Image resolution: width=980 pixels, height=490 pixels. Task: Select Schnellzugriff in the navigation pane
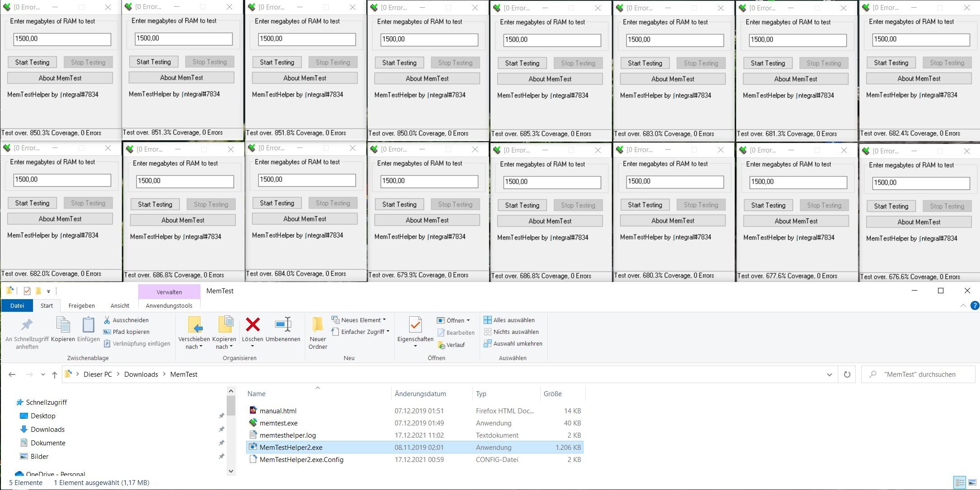pyautogui.click(x=46, y=402)
